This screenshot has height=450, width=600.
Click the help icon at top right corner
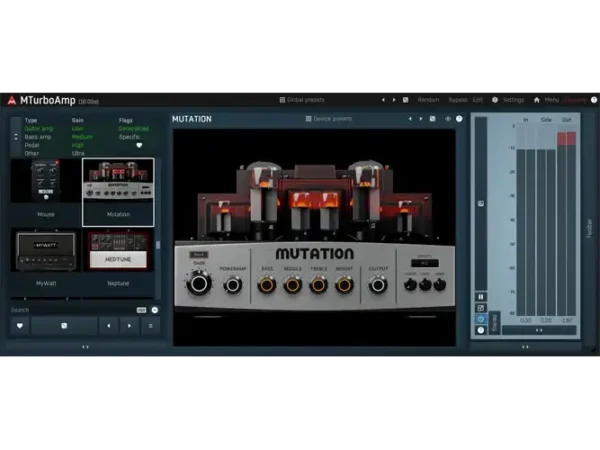point(594,100)
